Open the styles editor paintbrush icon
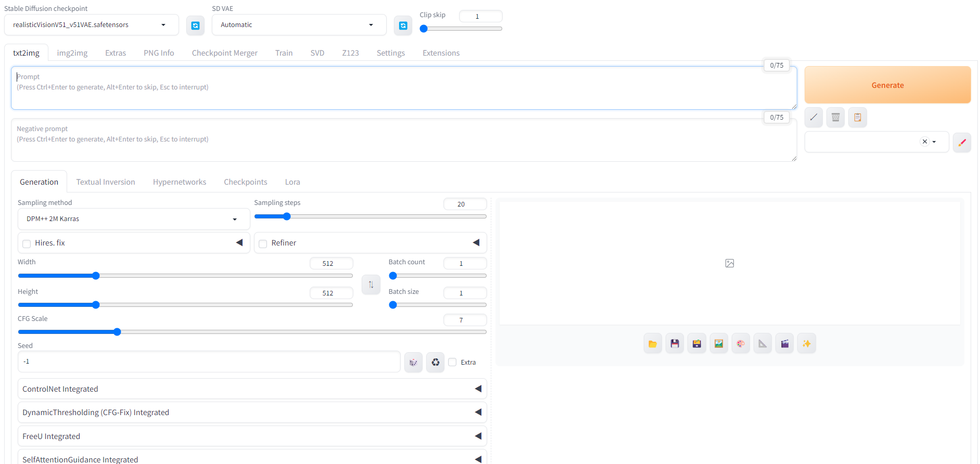Screen dimensions: 980x464 coord(962,142)
